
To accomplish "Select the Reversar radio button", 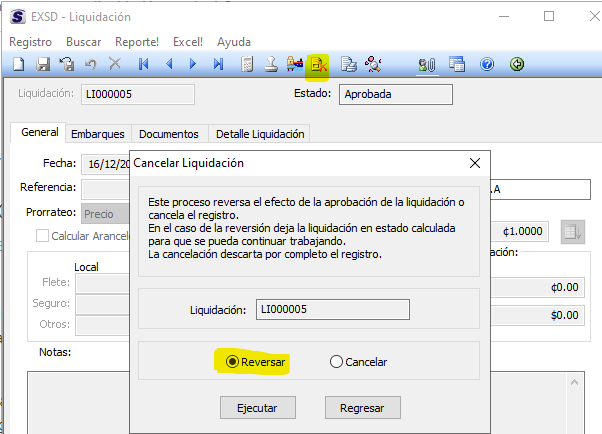I will pos(233,362).
